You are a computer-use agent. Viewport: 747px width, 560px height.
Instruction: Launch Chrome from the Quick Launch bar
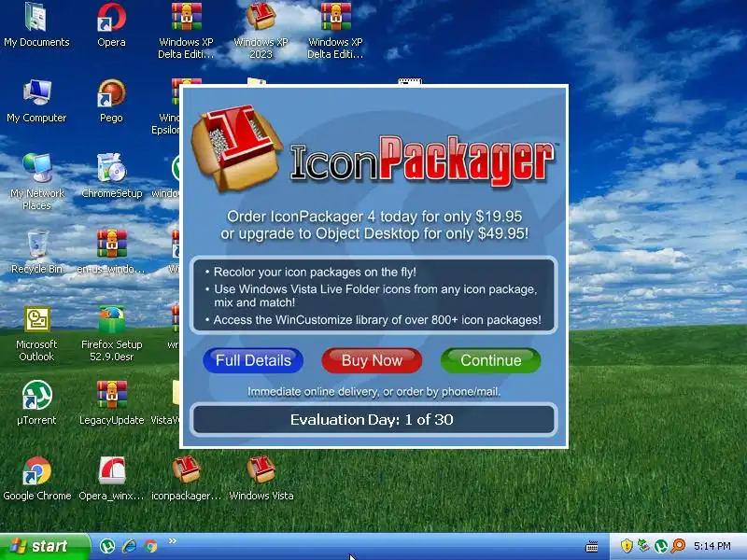click(151, 546)
